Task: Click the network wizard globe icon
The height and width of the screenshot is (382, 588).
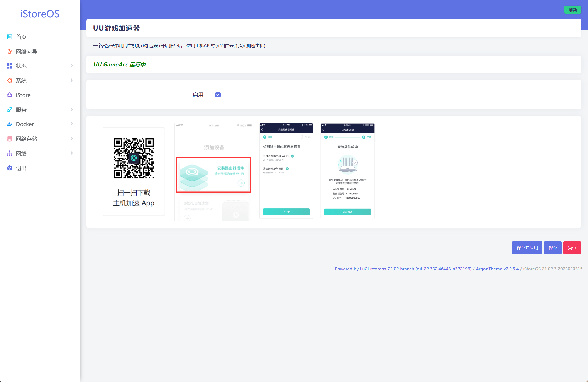Action: pos(9,51)
